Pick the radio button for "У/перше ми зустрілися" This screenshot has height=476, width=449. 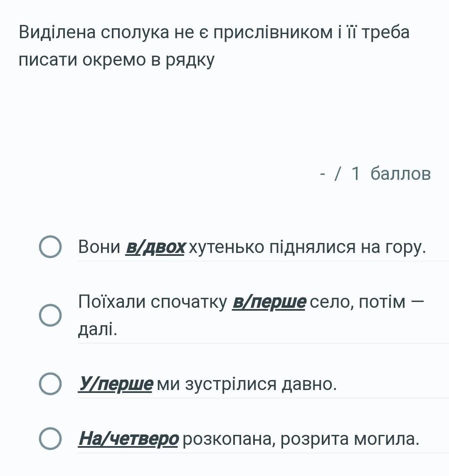[x=50, y=384]
